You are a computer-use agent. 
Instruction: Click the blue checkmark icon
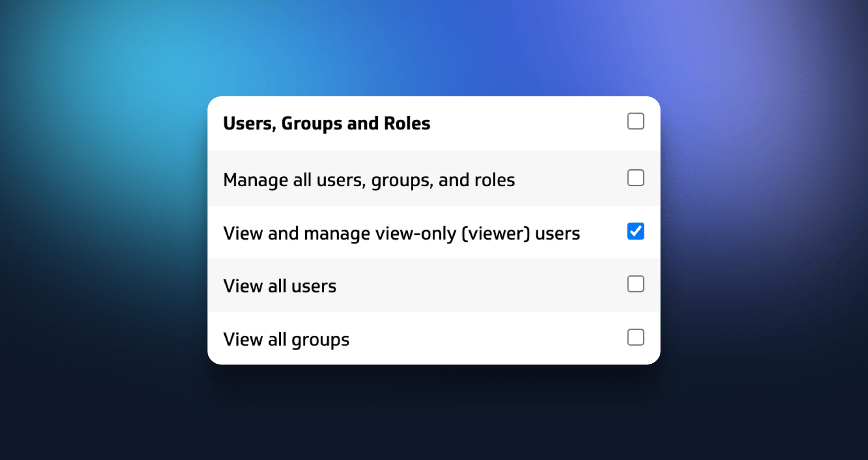pos(635,231)
